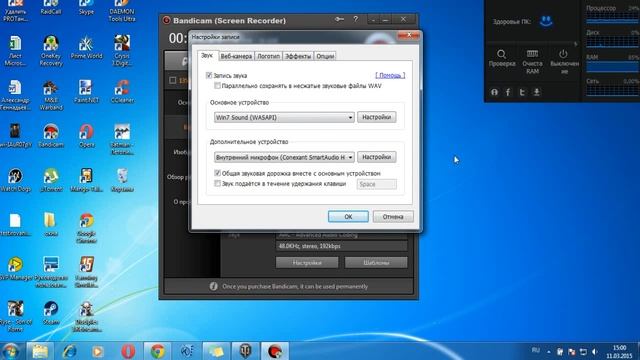Toggle the checkbox in the Bandicam main window
Image resolution: width=640 pixels, height=360 pixels.
click(x=173, y=80)
